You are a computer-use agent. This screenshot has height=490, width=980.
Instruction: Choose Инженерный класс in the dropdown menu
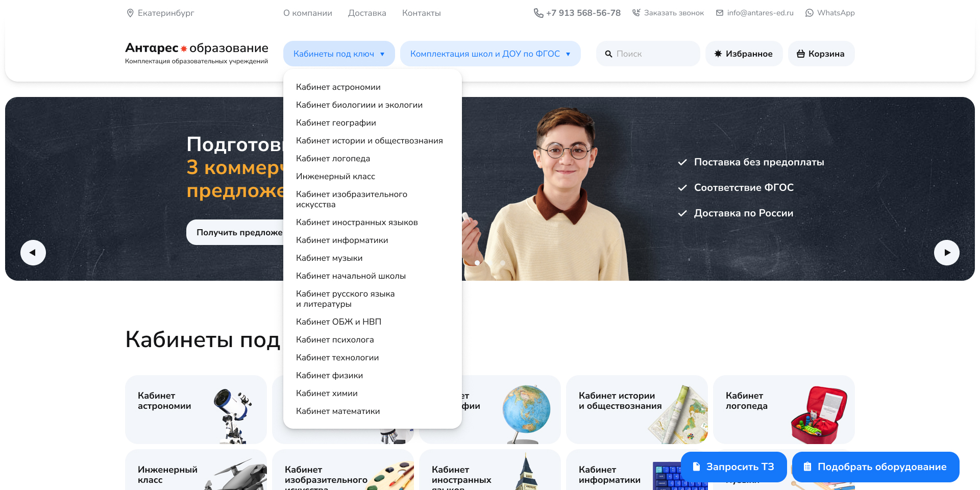(x=335, y=176)
